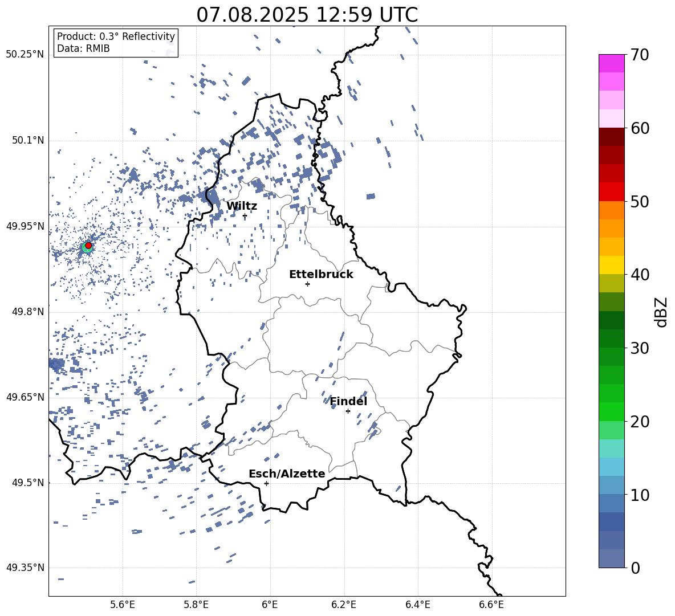The image size is (675, 616).
Task: Click the 10 tick on the colorbar
Action: tap(640, 495)
